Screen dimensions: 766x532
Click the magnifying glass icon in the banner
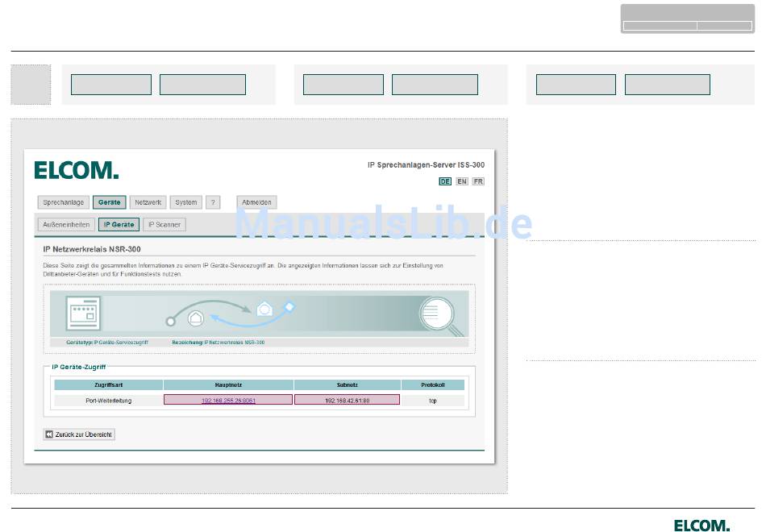(x=441, y=316)
